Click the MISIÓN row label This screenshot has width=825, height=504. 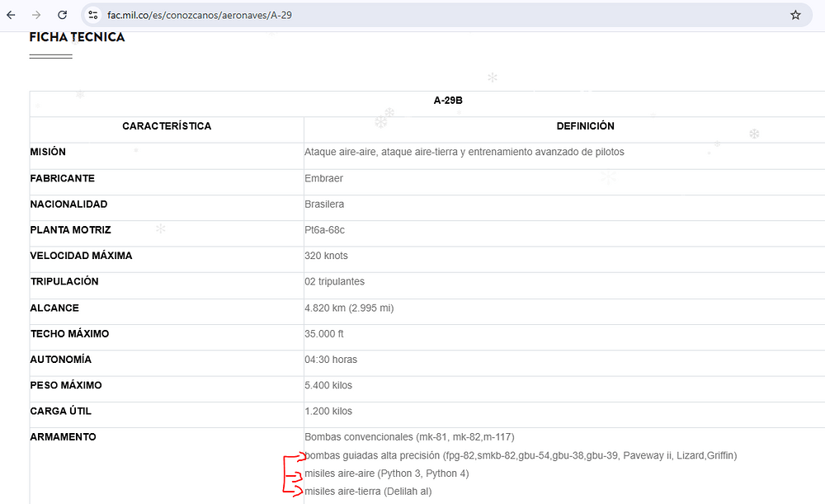tap(48, 153)
